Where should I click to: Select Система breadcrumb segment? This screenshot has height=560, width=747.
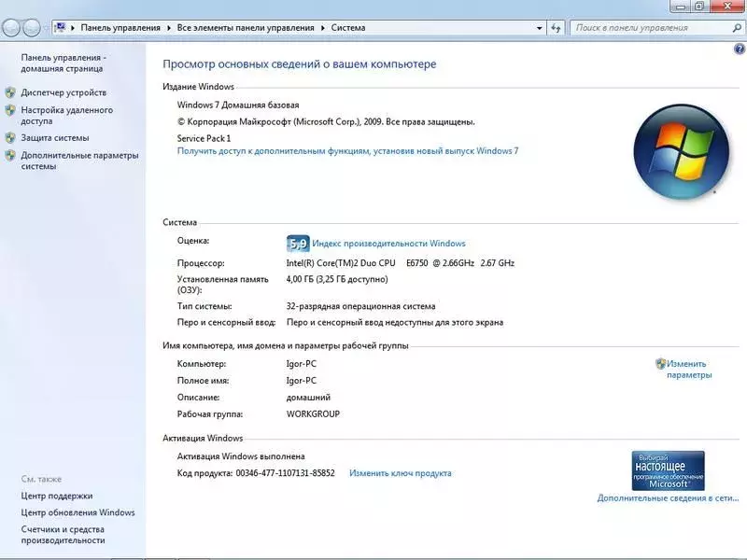coord(348,28)
